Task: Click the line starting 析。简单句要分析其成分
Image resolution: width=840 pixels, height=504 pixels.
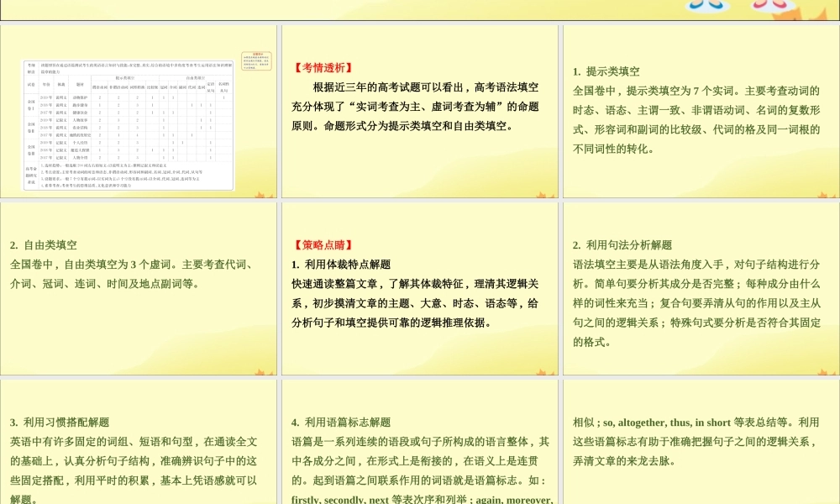Action: tap(696, 284)
